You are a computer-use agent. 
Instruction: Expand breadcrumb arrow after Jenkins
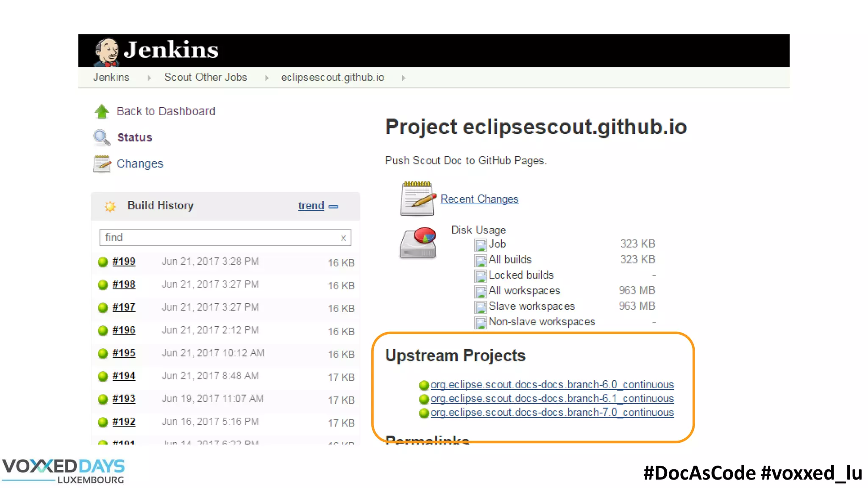[149, 78]
